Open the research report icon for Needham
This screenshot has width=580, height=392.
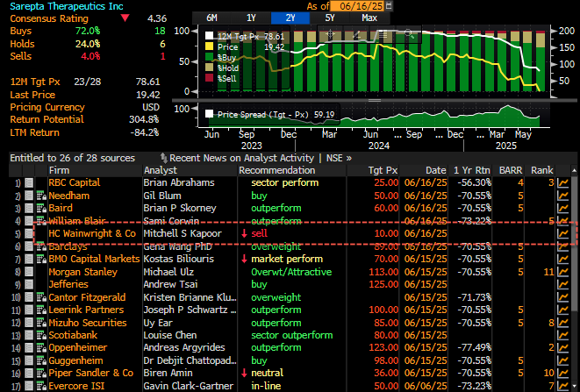tap(41, 196)
